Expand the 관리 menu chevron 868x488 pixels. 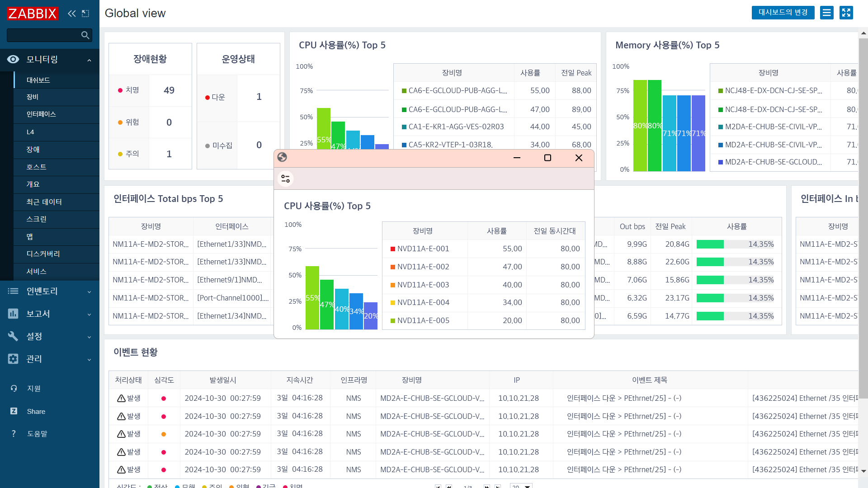point(89,360)
